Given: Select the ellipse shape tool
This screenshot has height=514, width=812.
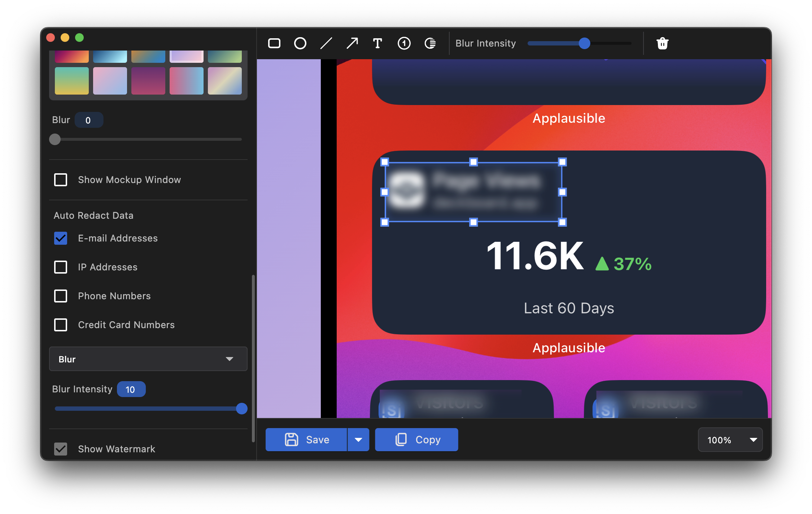Looking at the screenshot, I should tap(300, 43).
